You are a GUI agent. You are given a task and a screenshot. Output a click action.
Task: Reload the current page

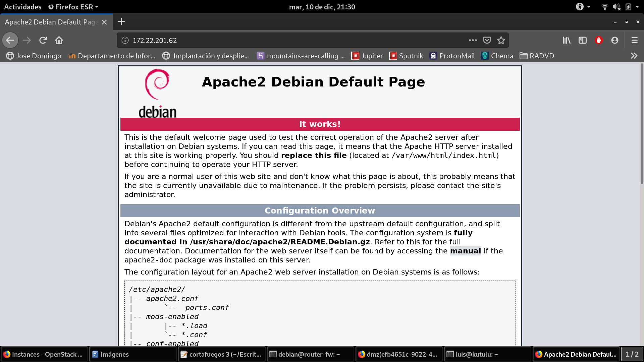coord(43,40)
